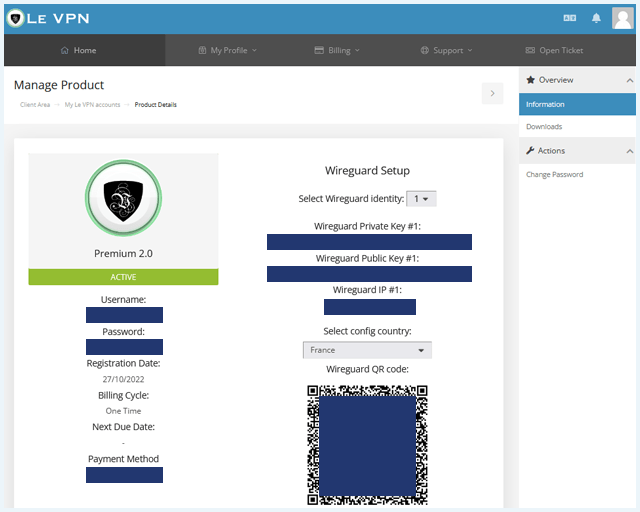Click the ACTIVE status bar
The height and width of the screenshot is (512, 640).
tap(123, 277)
